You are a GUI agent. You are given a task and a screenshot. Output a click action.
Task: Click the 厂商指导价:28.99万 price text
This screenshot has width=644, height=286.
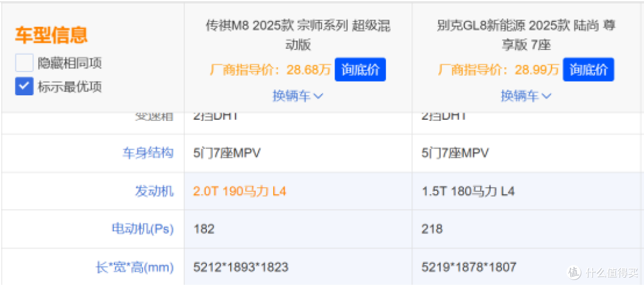499,70
